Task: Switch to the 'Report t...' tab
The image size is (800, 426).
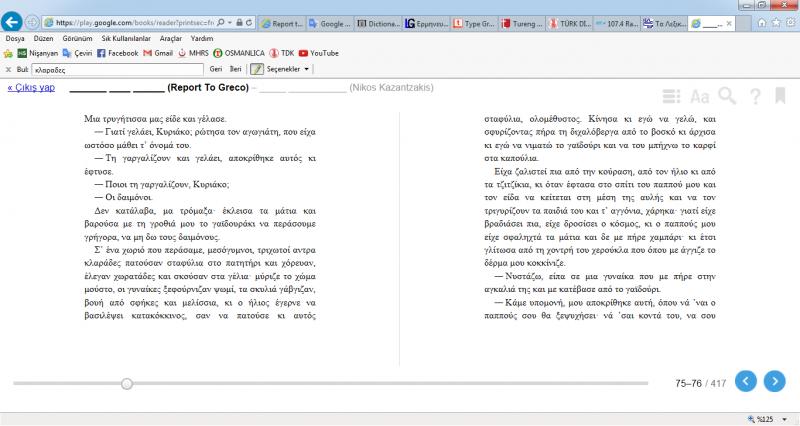Action: click(x=282, y=23)
